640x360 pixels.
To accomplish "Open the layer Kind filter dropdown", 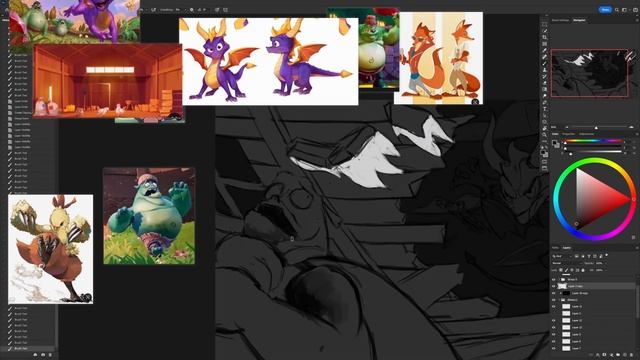I will pyautogui.click(x=562, y=256).
